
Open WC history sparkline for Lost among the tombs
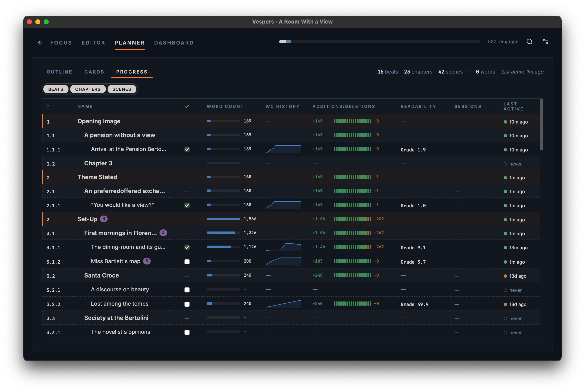283,304
